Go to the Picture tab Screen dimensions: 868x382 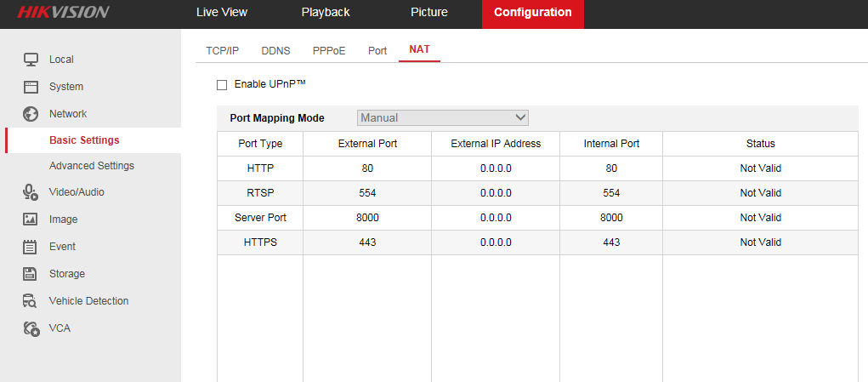coord(428,13)
